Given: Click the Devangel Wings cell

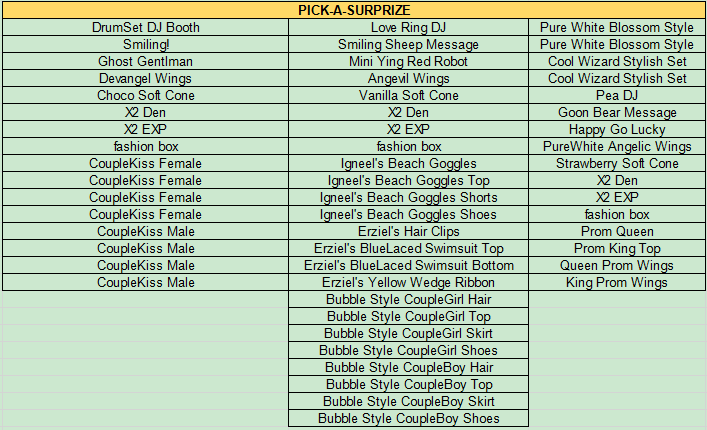Looking at the screenshot, I should click(x=145, y=78).
